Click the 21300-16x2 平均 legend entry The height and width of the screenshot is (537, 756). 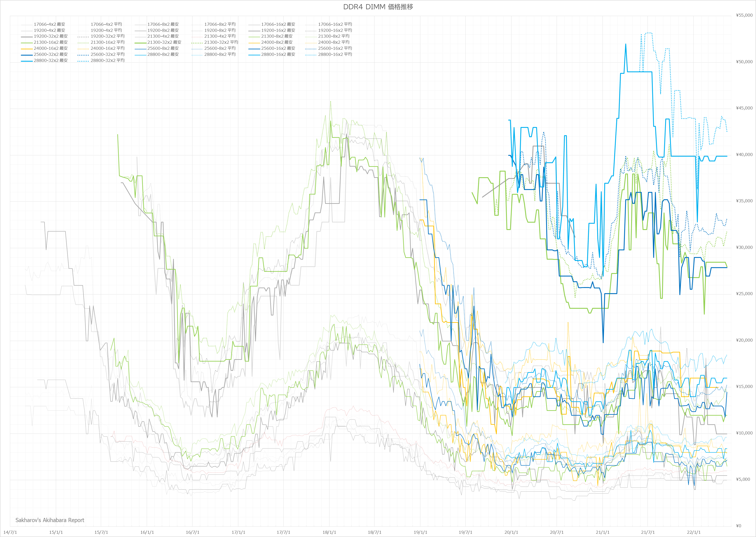point(108,42)
